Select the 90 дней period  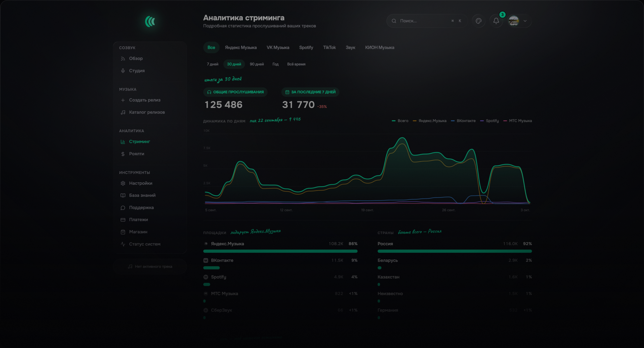click(257, 64)
